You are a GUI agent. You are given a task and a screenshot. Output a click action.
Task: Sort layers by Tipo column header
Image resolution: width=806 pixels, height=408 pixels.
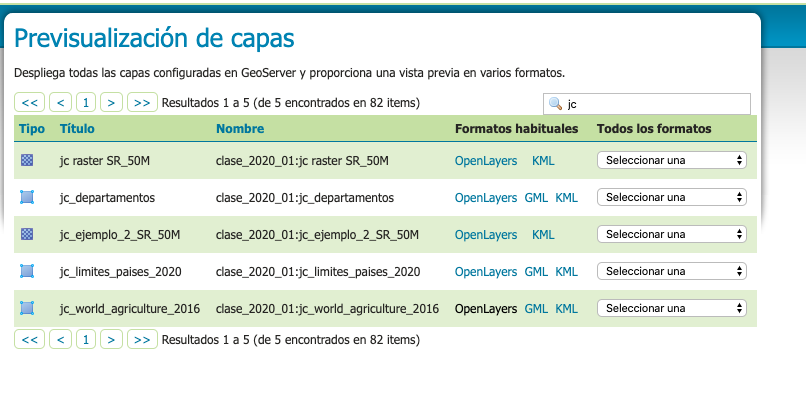tap(32, 129)
